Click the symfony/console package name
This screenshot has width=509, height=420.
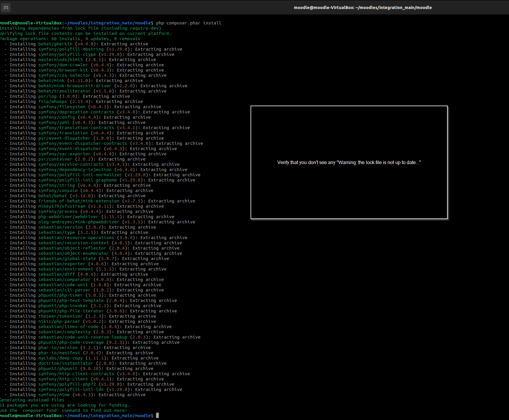(x=58, y=191)
